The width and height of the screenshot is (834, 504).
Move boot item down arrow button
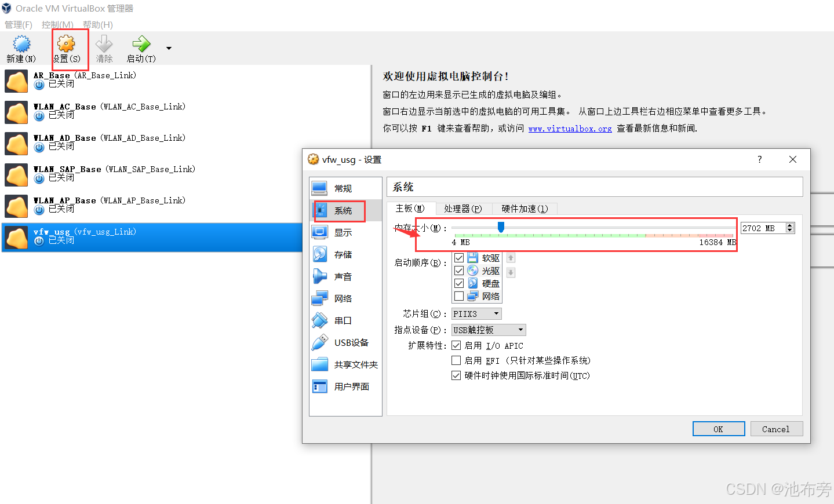511,272
